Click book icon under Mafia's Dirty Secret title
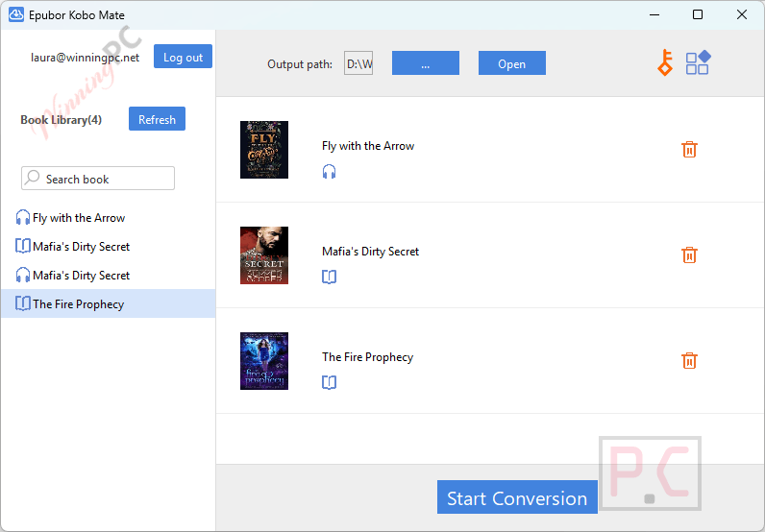Screen dimensions: 765x532 pos(329,277)
